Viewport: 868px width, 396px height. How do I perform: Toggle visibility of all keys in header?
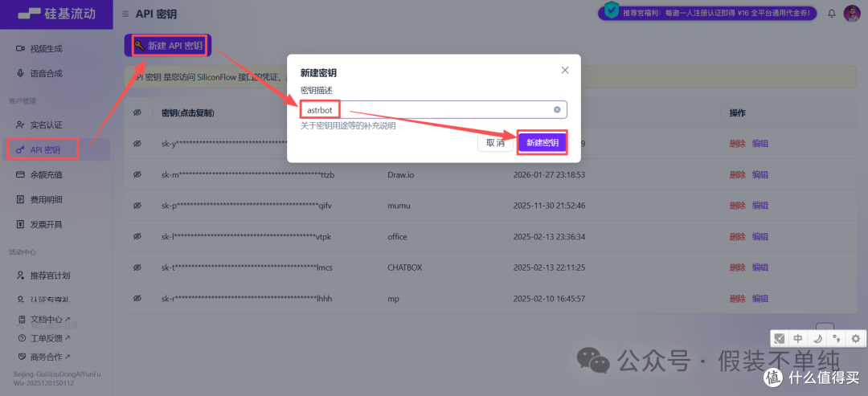pyautogui.click(x=137, y=112)
